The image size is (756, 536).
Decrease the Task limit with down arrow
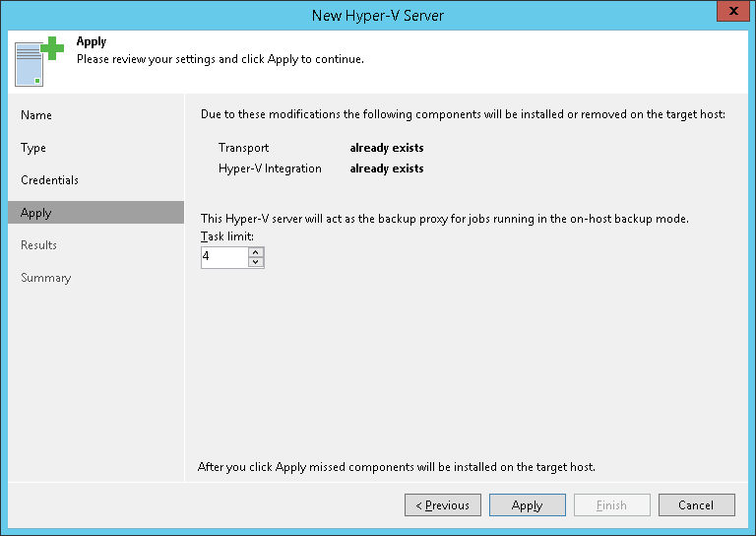click(x=256, y=262)
